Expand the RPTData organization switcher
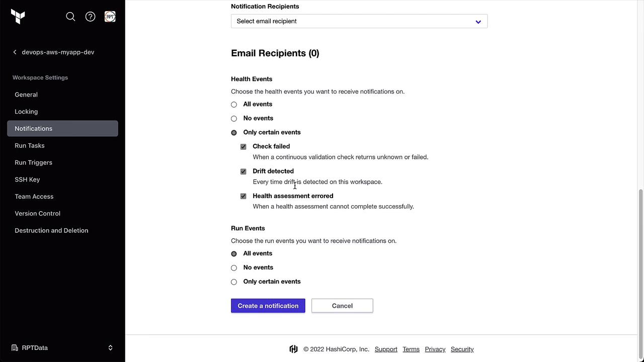Image resolution: width=644 pixels, height=362 pixels. pos(110,348)
